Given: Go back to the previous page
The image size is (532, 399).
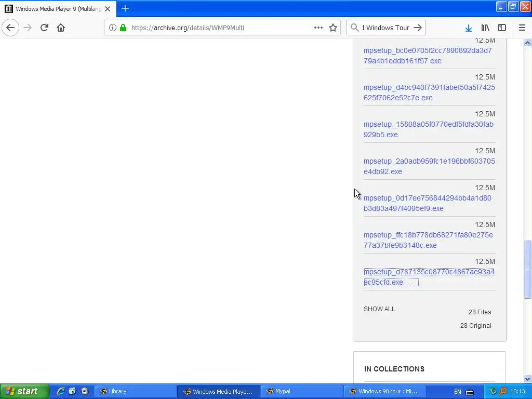Looking at the screenshot, I should [10, 28].
